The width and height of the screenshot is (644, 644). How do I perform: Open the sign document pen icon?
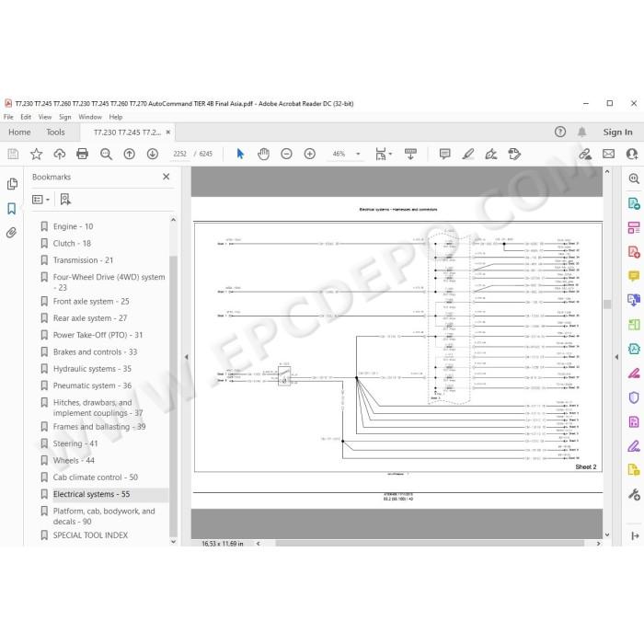click(x=490, y=154)
